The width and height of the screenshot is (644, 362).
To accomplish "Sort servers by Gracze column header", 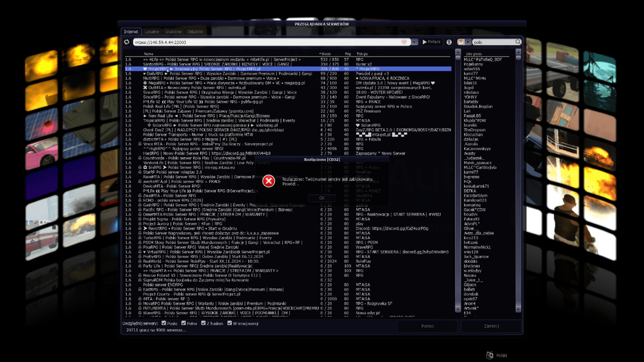I will pyautogui.click(x=325, y=54).
